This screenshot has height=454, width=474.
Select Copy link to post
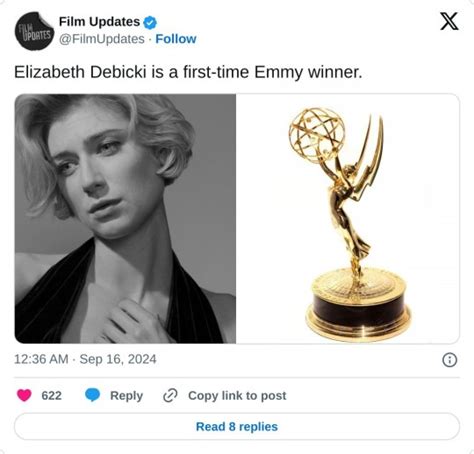[237, 396]
